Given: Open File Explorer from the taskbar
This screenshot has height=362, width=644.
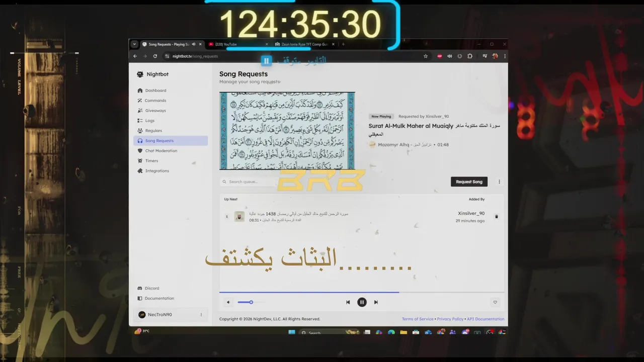Looking at the screenshot, I should [404, 332].
